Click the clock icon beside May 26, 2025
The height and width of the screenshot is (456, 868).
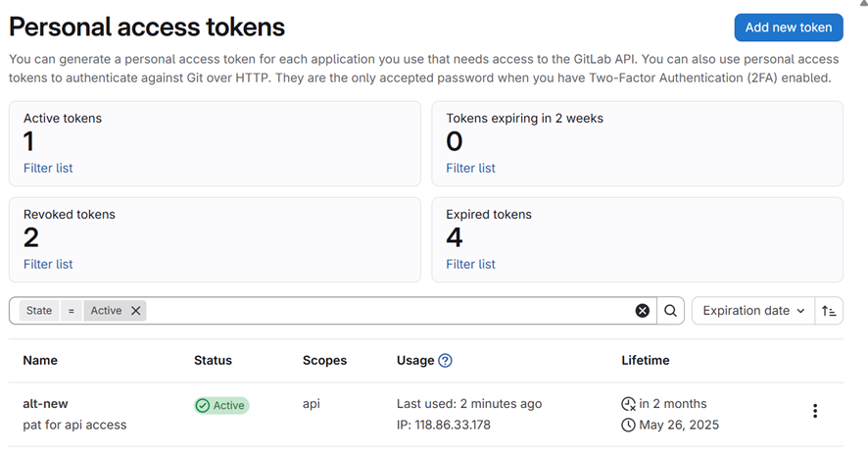[x=628, y=426]
